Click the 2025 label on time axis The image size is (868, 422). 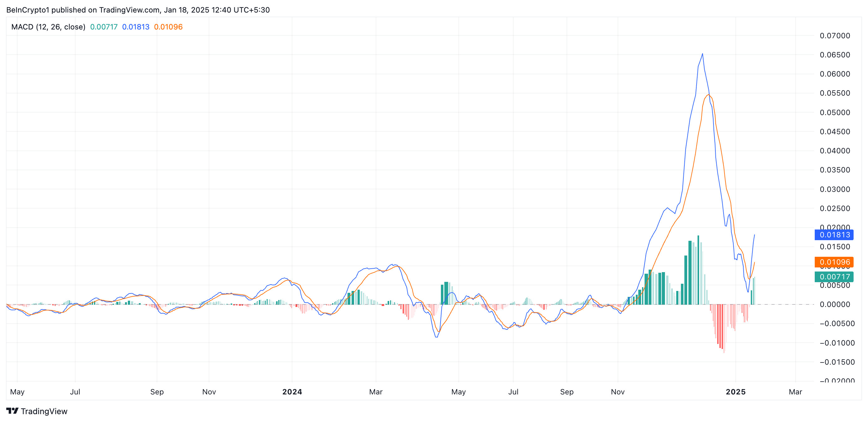735,392
